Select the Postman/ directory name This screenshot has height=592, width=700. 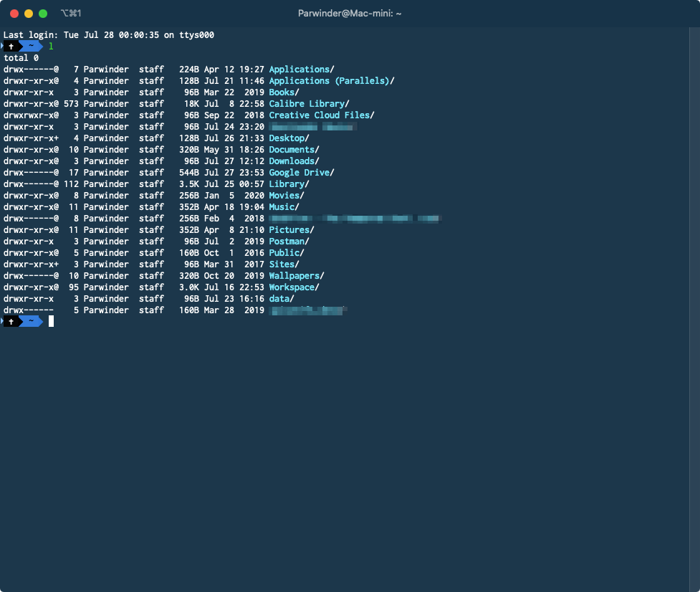pyautogui.click(x=289, y=242)
